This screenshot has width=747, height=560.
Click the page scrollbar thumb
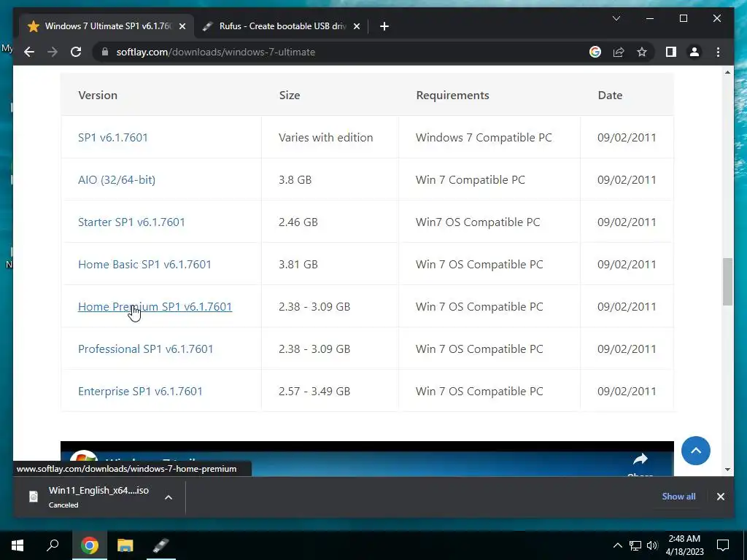pos(727,281)
